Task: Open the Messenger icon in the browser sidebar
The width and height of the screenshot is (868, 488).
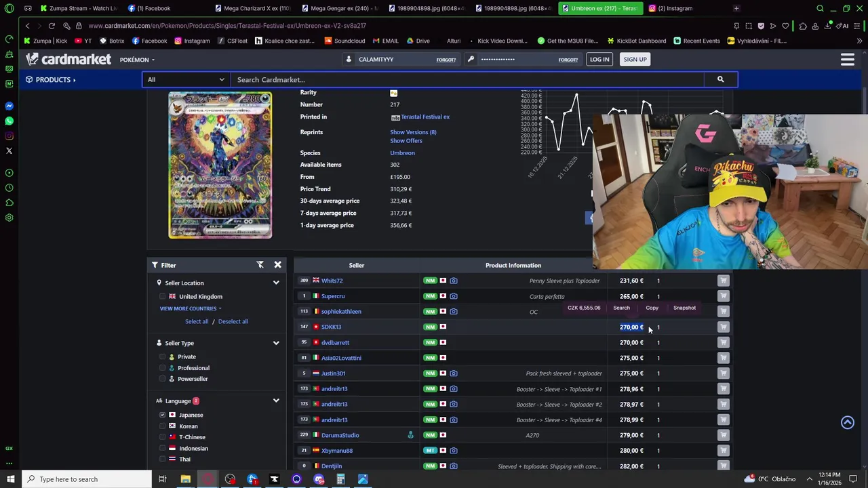Action: click(9, 106)
